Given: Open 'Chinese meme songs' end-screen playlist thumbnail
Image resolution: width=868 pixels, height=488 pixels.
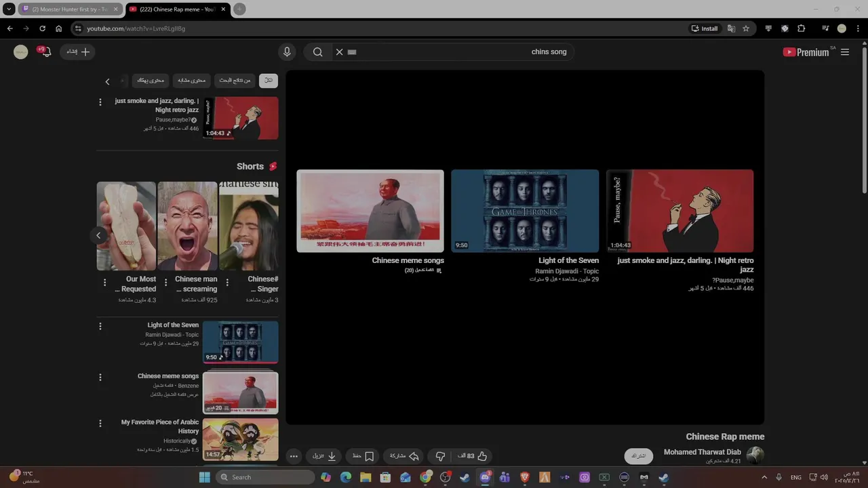Looking at the screenshot, I should tap(370, 211).
